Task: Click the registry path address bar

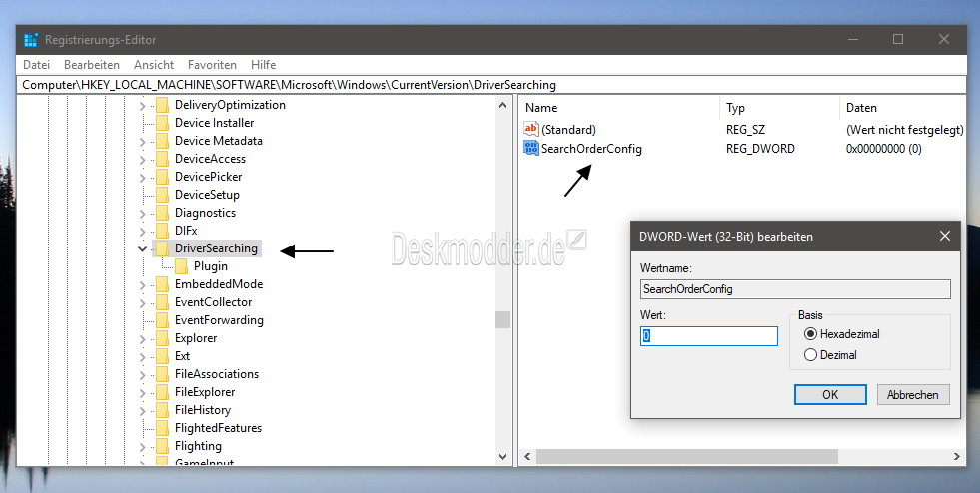Action: [491, 85]
